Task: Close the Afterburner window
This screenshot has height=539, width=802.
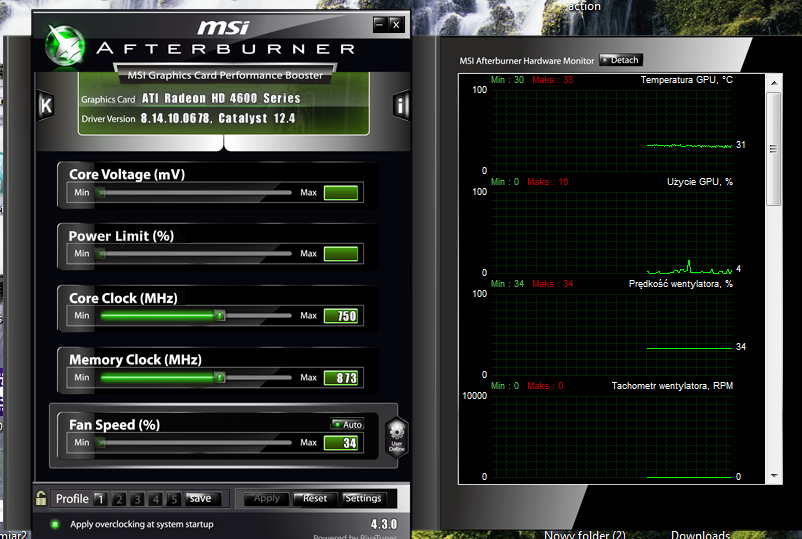Action: [x=396, y=24]
